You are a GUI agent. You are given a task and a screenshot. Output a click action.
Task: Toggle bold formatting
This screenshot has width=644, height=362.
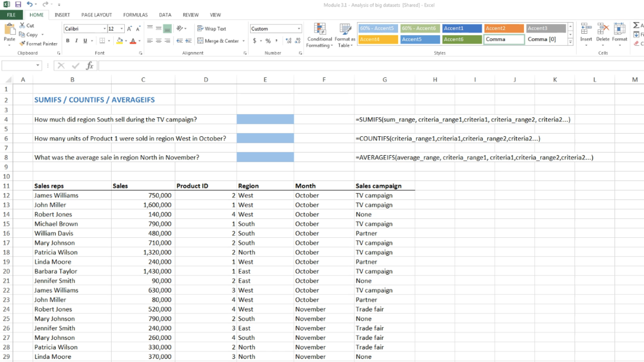click(x=67, y=41)
